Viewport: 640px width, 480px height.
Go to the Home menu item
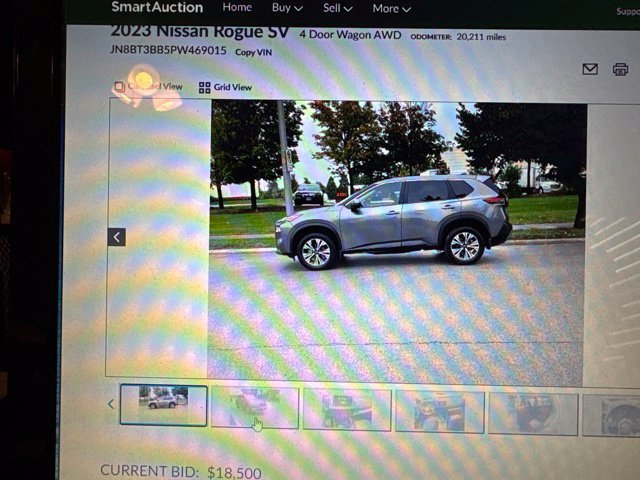tap(237, 7)
